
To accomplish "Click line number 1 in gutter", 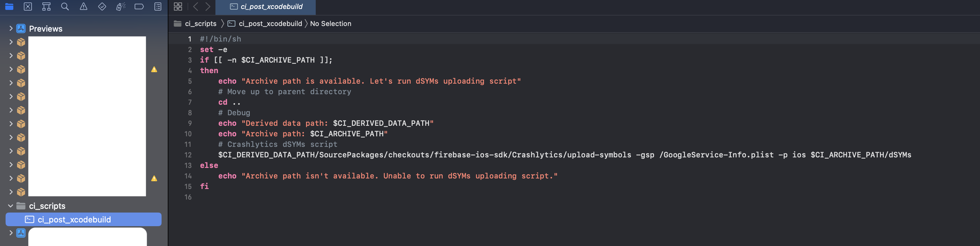I will [x=189, y=39].
